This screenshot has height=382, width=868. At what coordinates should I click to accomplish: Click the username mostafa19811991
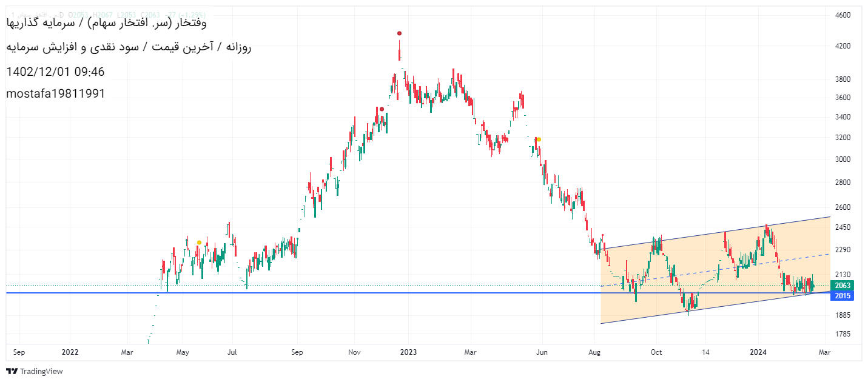pyautogui.click(x=56, y=94)
